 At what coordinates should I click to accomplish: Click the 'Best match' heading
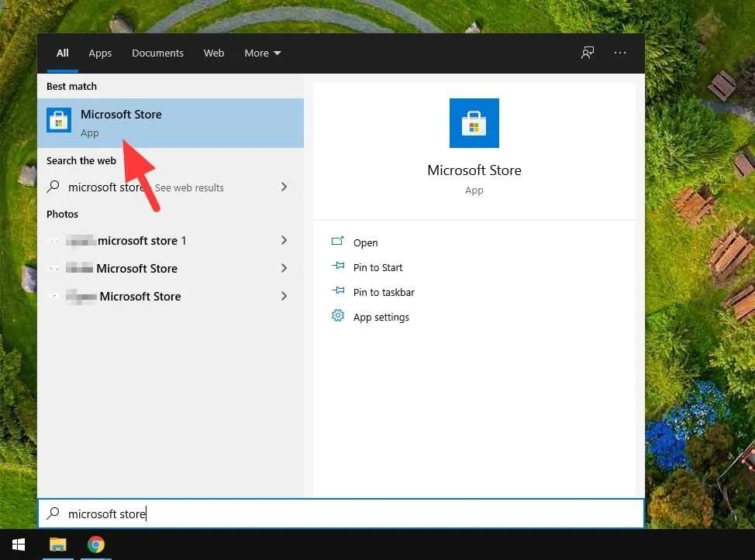coord(72,86)
